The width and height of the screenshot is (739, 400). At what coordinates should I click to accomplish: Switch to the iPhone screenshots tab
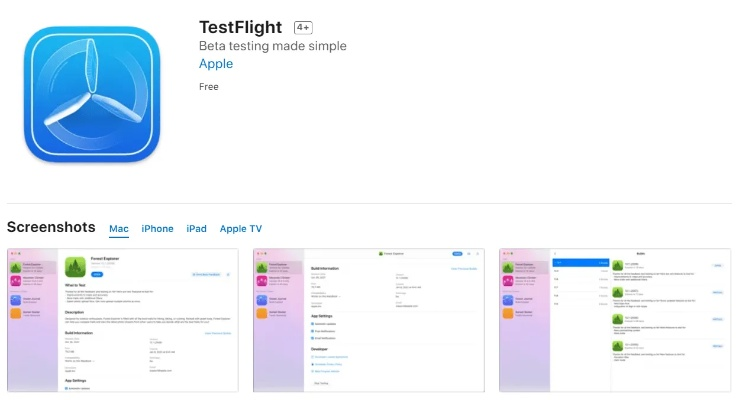[157, 228]
